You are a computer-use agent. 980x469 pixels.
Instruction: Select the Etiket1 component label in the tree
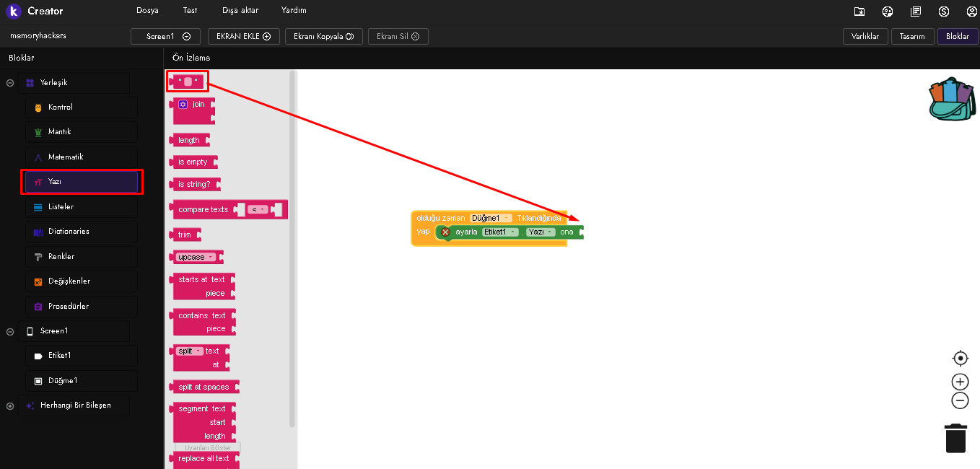click(x=60, y=356)
